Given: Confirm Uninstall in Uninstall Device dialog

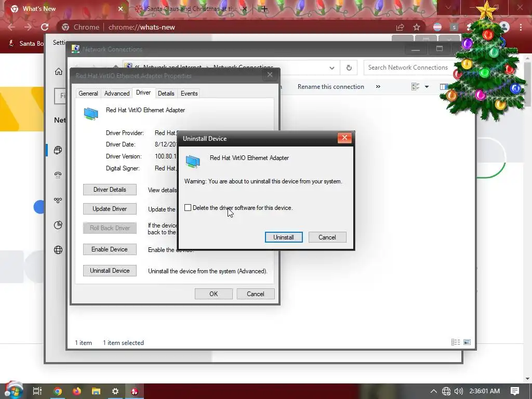Looking at the screenshot, I should click(284, 237).
